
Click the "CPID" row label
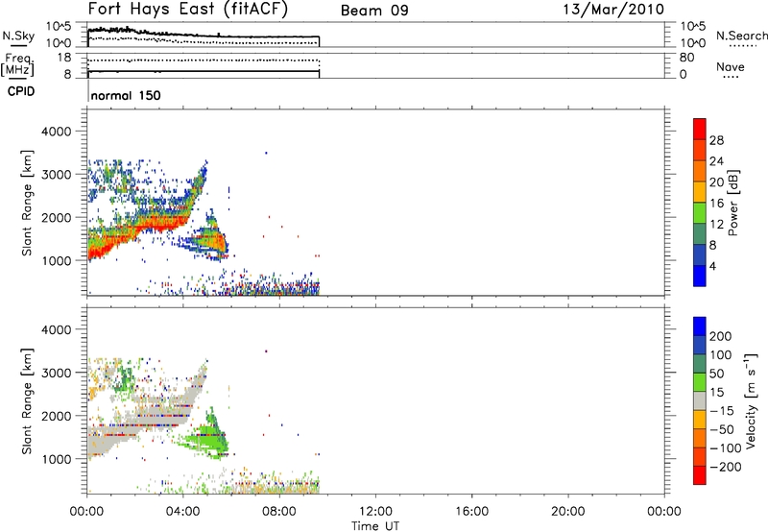(x=21, y=91)
